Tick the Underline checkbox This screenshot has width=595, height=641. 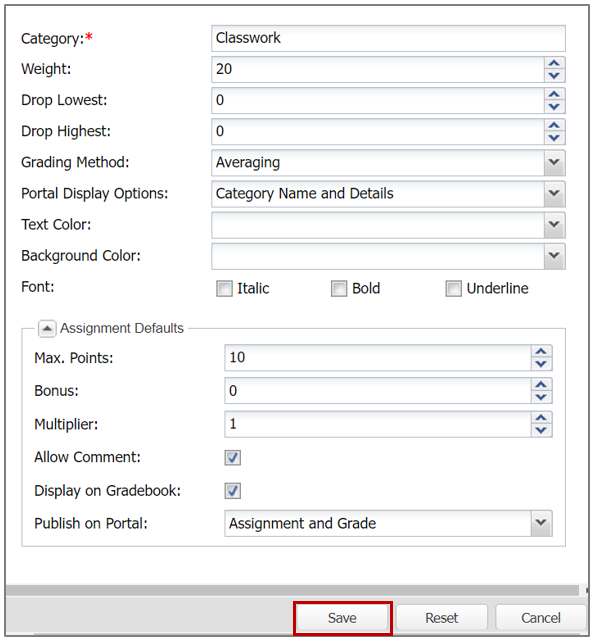pos(454,288)
